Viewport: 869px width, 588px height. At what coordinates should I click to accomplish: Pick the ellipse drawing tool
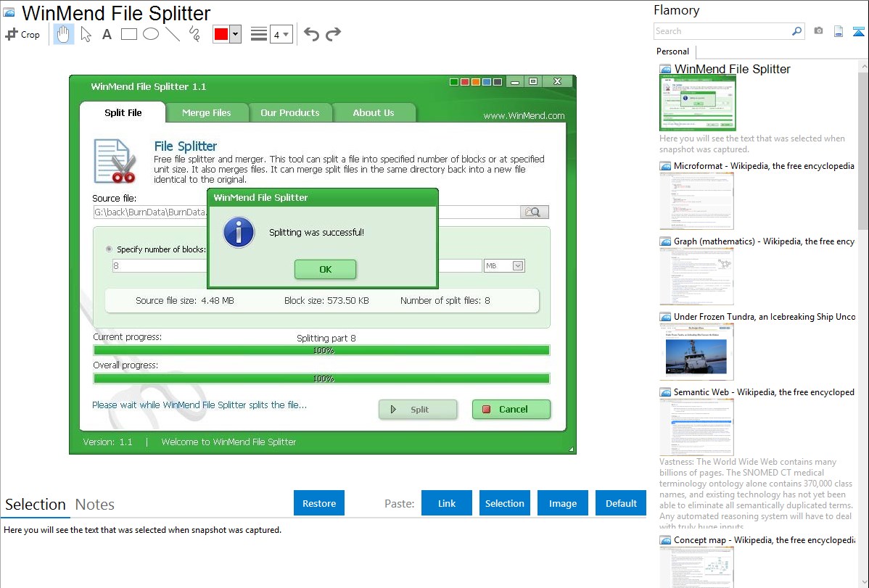151,34
